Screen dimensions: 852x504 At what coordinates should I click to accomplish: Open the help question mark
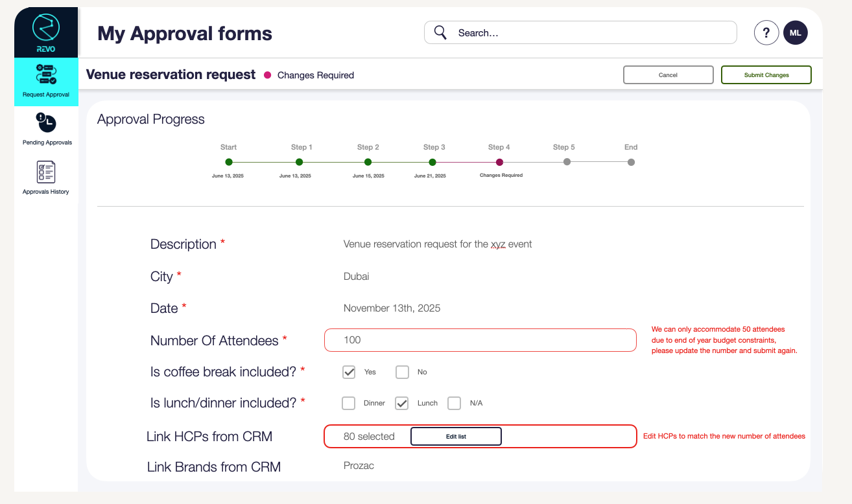point(766,32)
